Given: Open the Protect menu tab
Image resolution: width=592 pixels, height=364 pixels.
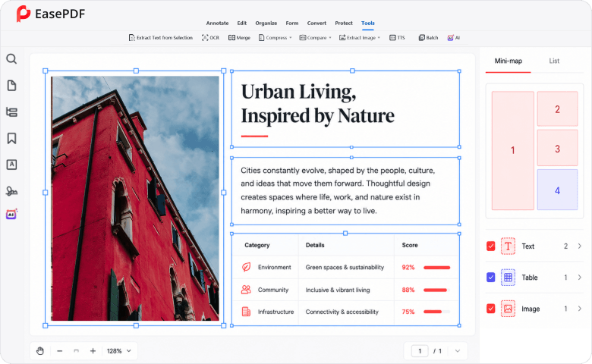Looking at the screenshot, I should pyautogui.click(x=344, y=23).
